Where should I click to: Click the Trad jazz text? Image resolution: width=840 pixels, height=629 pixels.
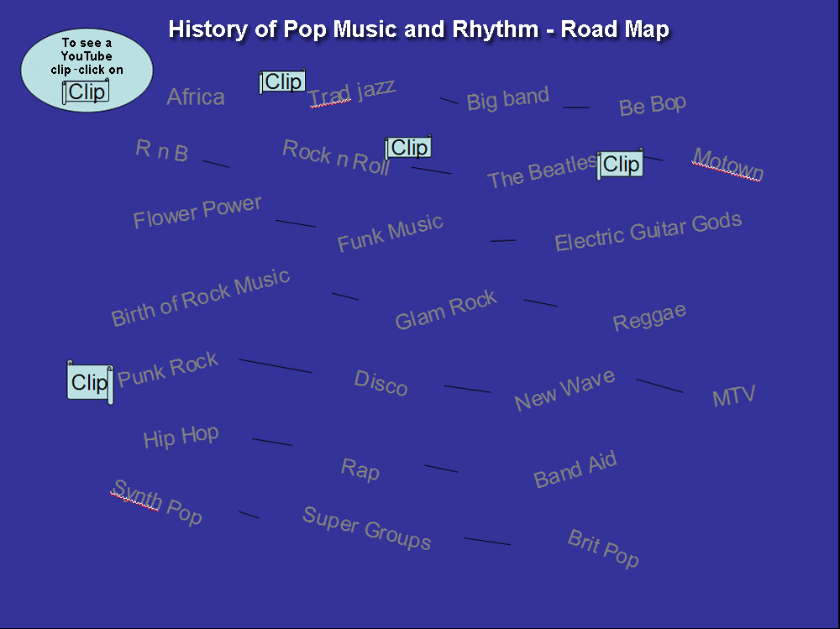pyautogui.click(x=352, y=92)
